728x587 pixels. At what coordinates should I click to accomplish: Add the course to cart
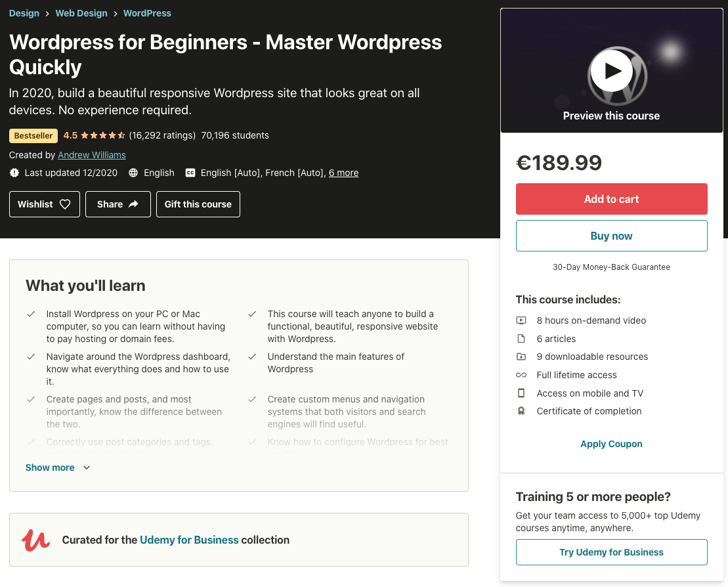611,199
